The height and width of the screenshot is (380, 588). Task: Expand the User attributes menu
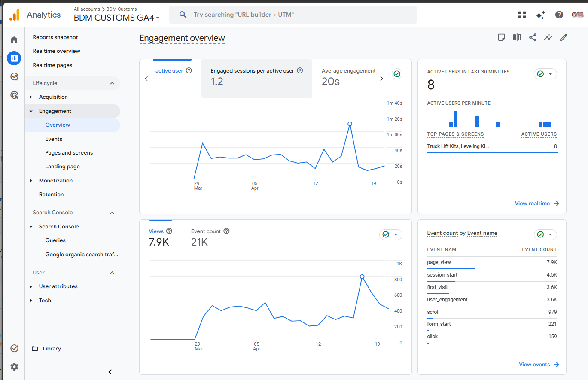31,286
